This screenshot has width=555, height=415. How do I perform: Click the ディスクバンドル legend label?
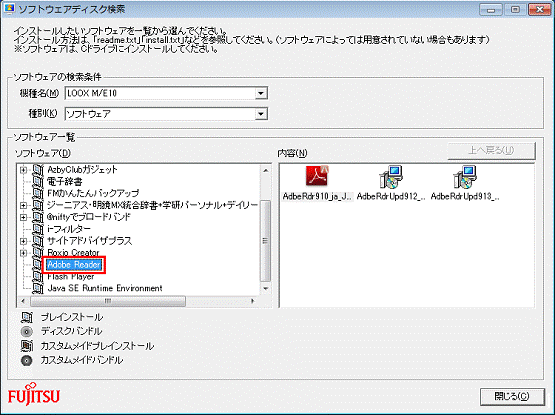click(71, 331)
